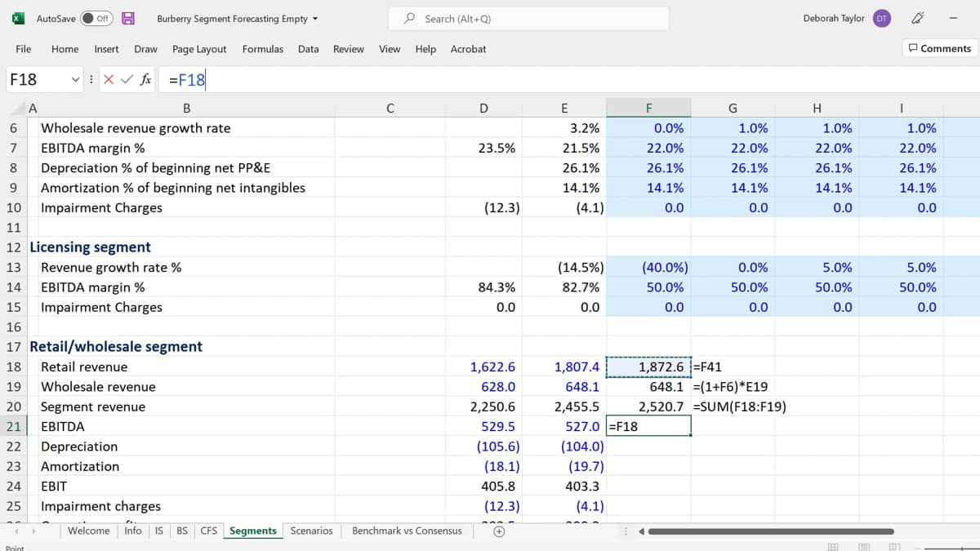This screenshot has height=551, width=980.
Task: Click the Excel app logo icon
Action: click(18, 18)
